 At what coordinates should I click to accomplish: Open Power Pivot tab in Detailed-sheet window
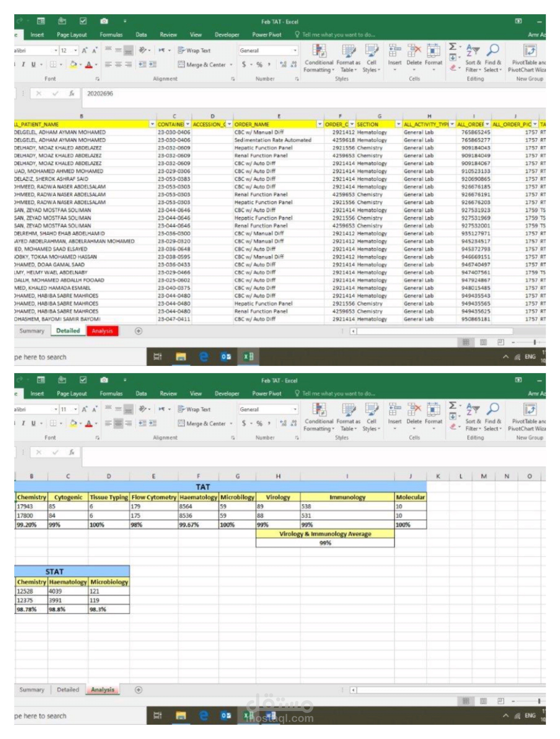[266, 34]
